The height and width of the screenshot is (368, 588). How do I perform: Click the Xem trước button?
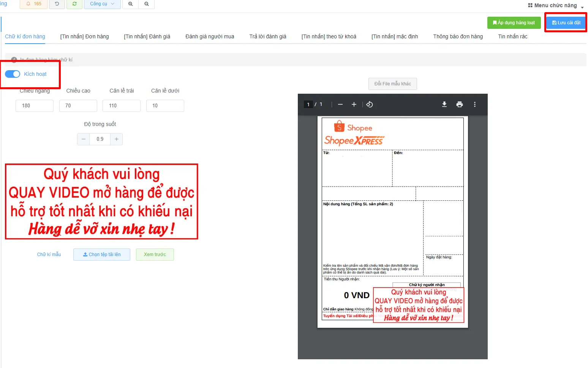pyautogui.click(x=155, y=255)
